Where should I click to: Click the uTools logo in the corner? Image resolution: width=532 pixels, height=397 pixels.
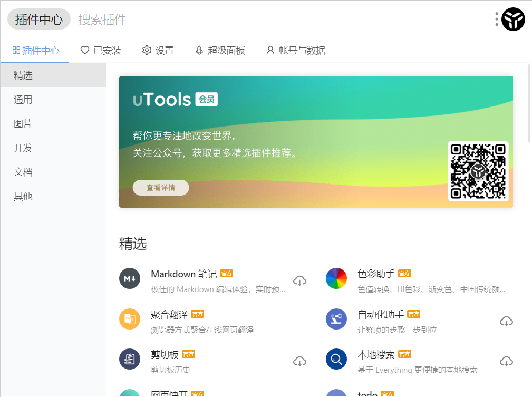(513, 19)
